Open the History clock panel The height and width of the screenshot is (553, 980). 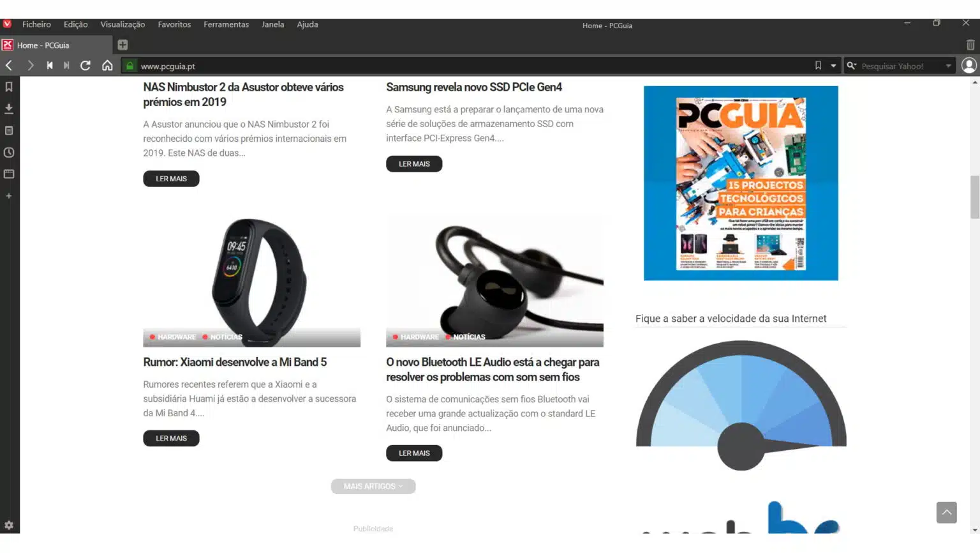click(x=9, y=153)
